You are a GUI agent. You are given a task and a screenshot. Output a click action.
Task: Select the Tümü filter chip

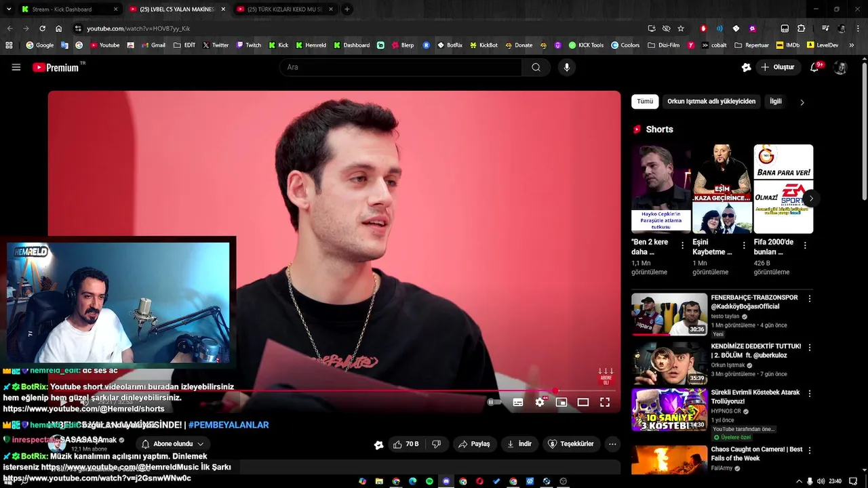[x=645, y=102]
